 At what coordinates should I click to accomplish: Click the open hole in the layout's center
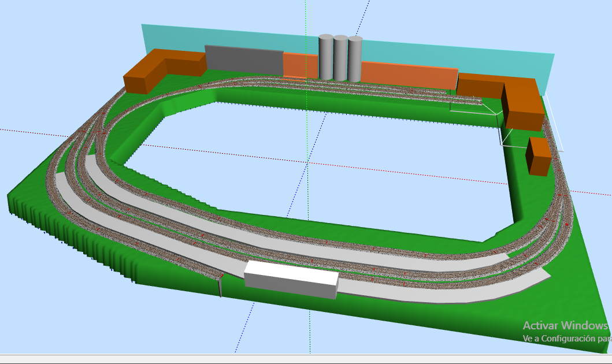pos(312,168)
